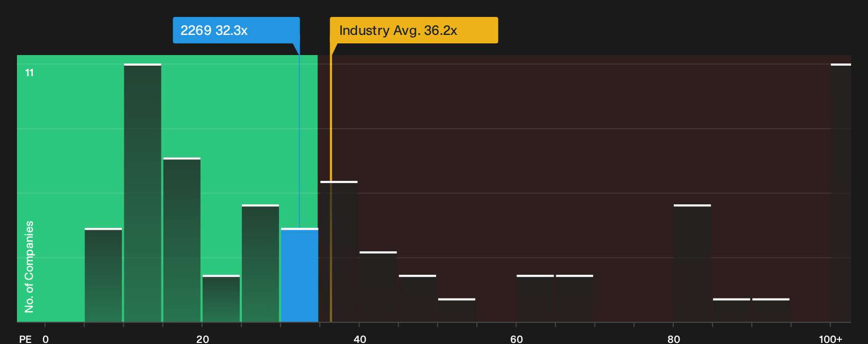Viewport: 868px width, 344px height.
Task: Click the x-axis label 80
Action: click(x=673, y=339)
